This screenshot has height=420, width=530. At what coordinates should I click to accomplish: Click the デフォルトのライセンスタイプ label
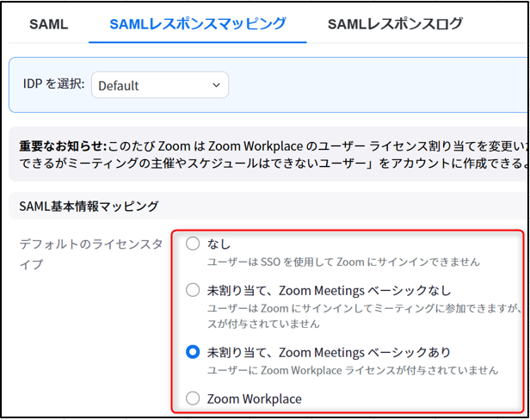(x=91, y=254)
